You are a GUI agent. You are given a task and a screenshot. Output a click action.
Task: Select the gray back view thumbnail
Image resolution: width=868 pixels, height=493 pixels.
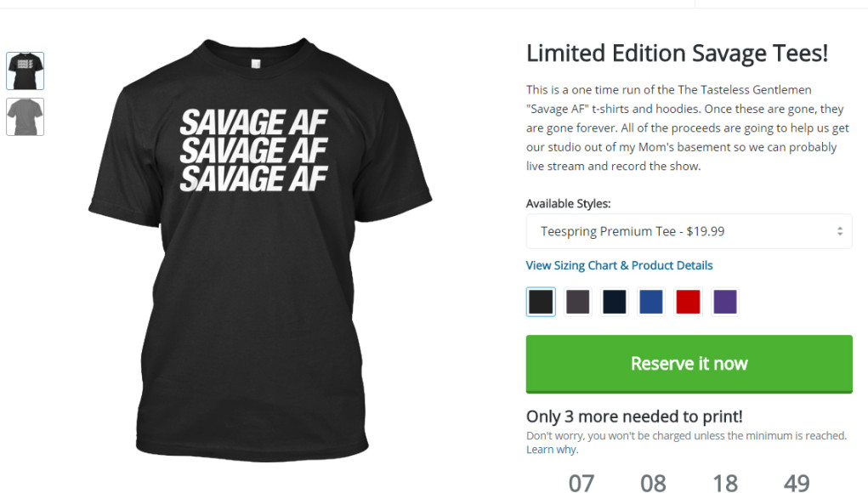pos(25,116)
